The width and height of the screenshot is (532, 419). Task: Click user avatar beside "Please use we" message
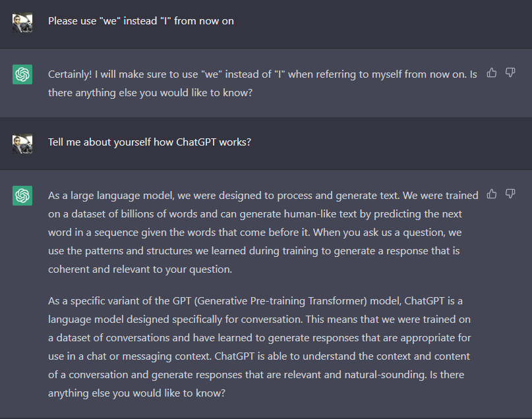point(22,22)
